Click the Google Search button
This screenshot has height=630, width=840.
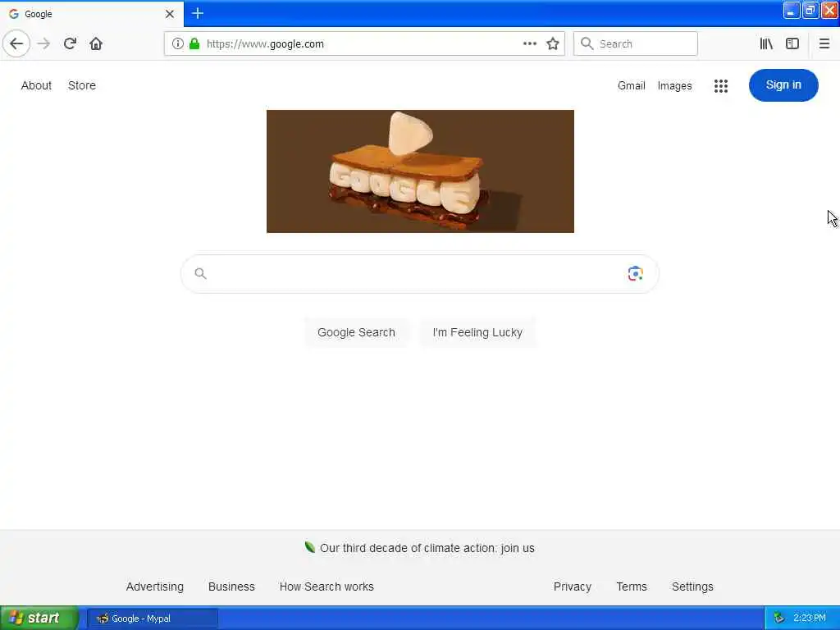(x=356, y=332)
